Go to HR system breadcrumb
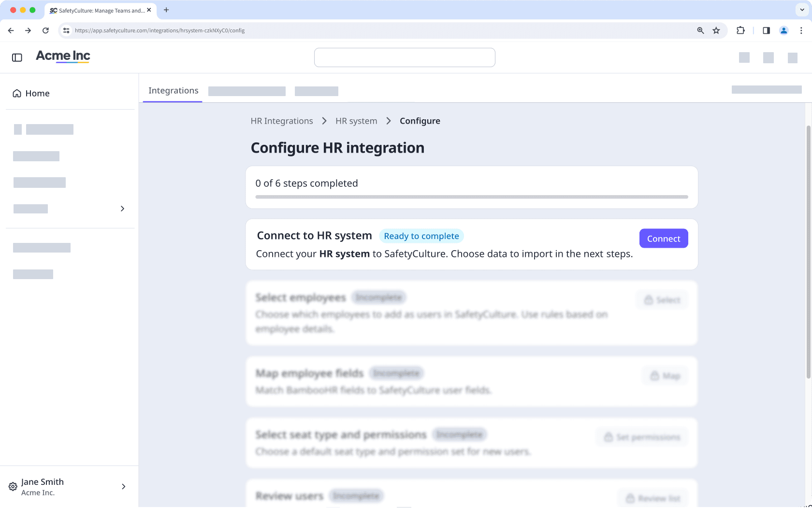This screenshot has width=812, height=508. 356,121
